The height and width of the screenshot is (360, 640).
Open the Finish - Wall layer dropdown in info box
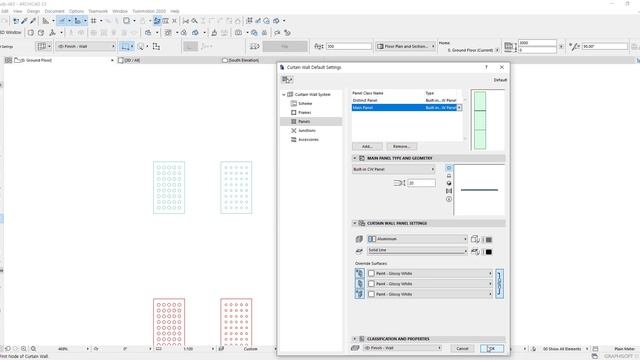point(86,47)
